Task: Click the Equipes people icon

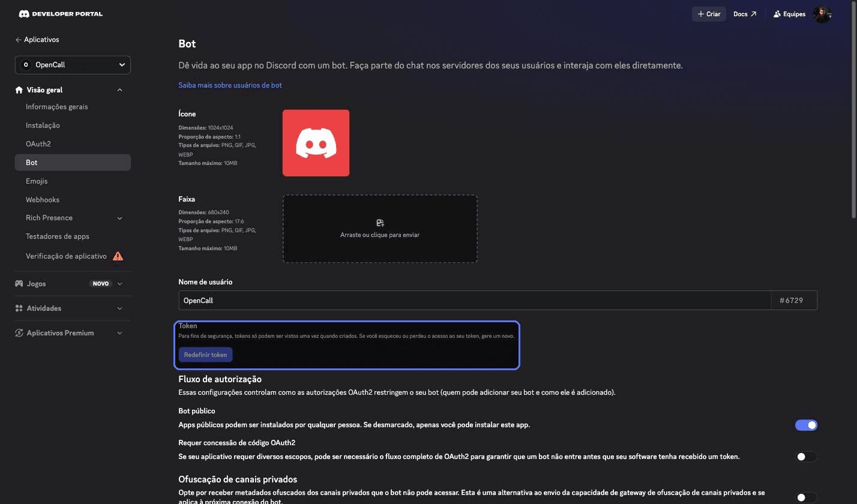Action: [x=777, y=14]
